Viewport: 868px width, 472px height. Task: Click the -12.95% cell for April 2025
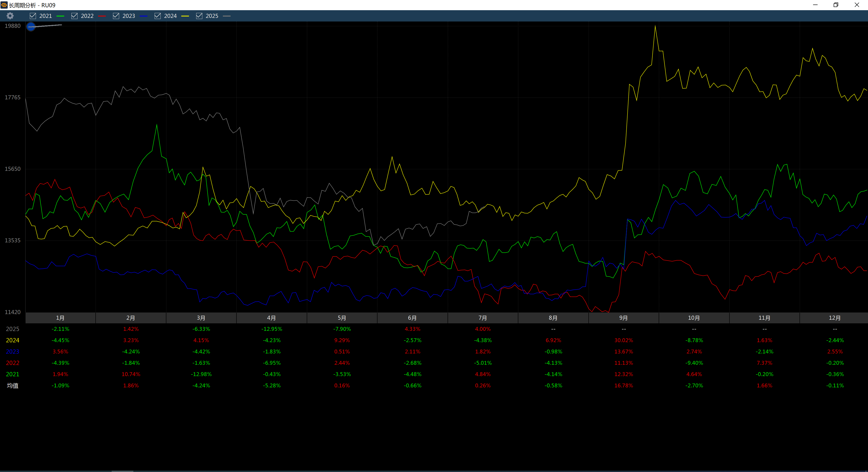[271, 329]
